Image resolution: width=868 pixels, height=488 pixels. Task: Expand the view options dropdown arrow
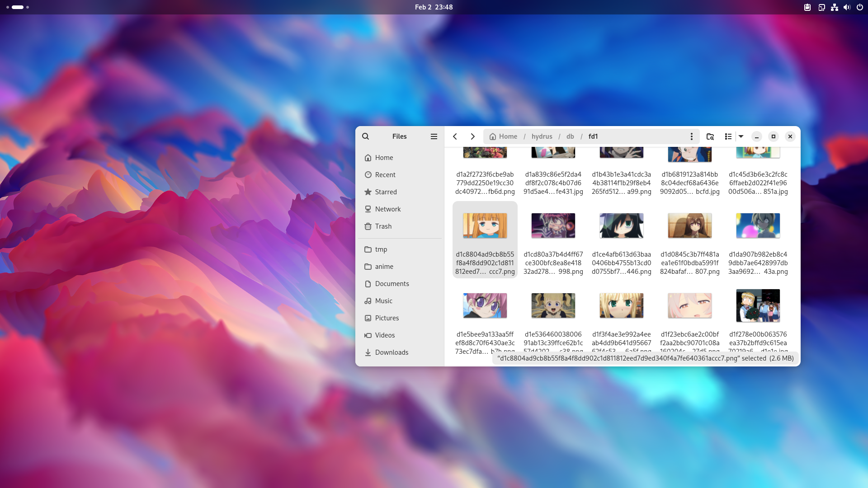(741, 136)
